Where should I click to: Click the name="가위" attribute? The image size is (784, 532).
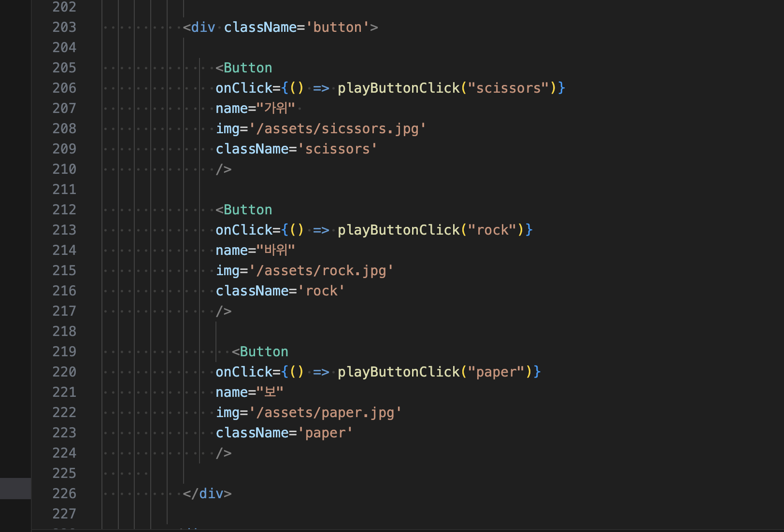tap(255, 108)
